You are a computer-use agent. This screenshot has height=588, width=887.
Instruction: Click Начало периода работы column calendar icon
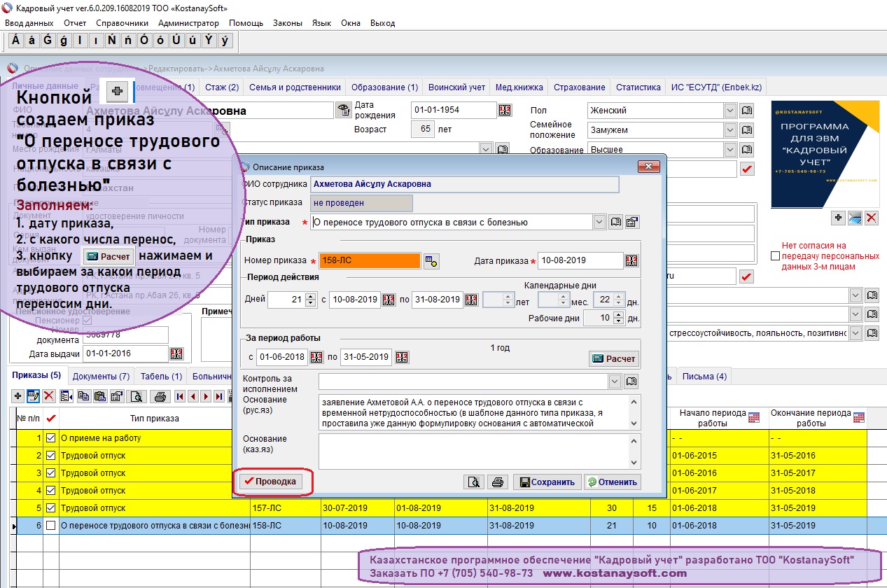pos(753,417)
